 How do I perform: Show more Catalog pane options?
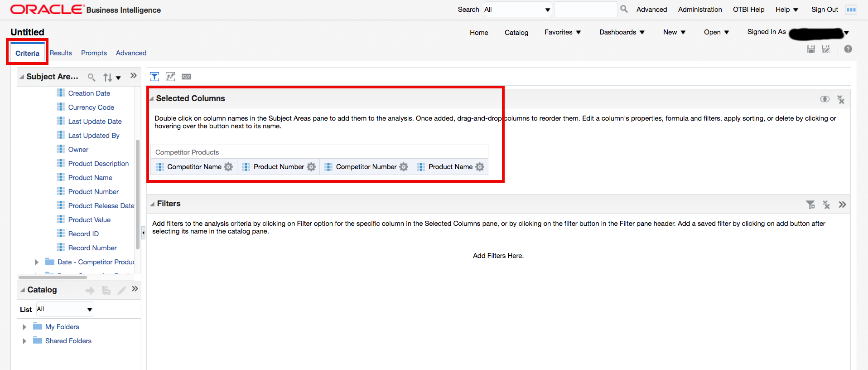coord(135,289)
